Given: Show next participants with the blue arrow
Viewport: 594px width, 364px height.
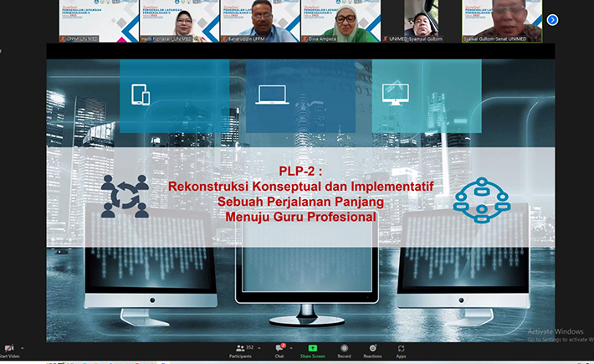Looking at the screenshot, I should point(552,20).
